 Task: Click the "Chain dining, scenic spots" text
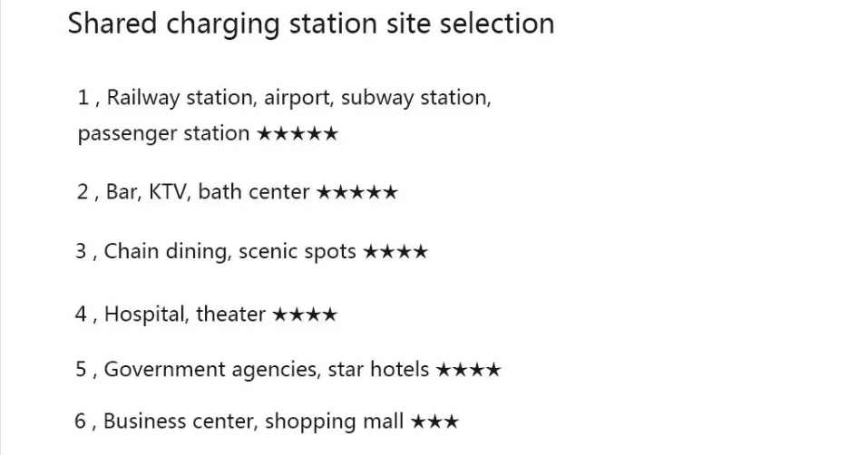[229, 251]
